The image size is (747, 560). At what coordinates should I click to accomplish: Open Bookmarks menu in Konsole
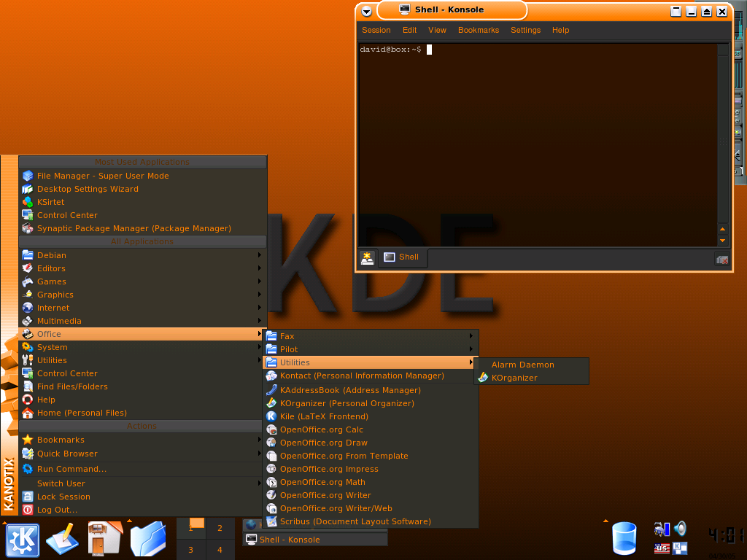tap(479, 30)
